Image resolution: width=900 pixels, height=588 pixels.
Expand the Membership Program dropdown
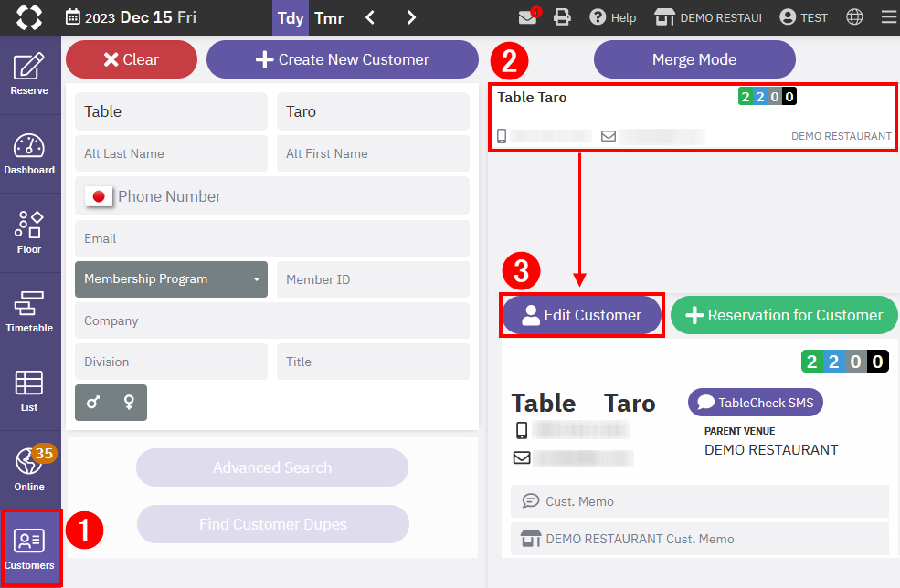click(171, 279)
